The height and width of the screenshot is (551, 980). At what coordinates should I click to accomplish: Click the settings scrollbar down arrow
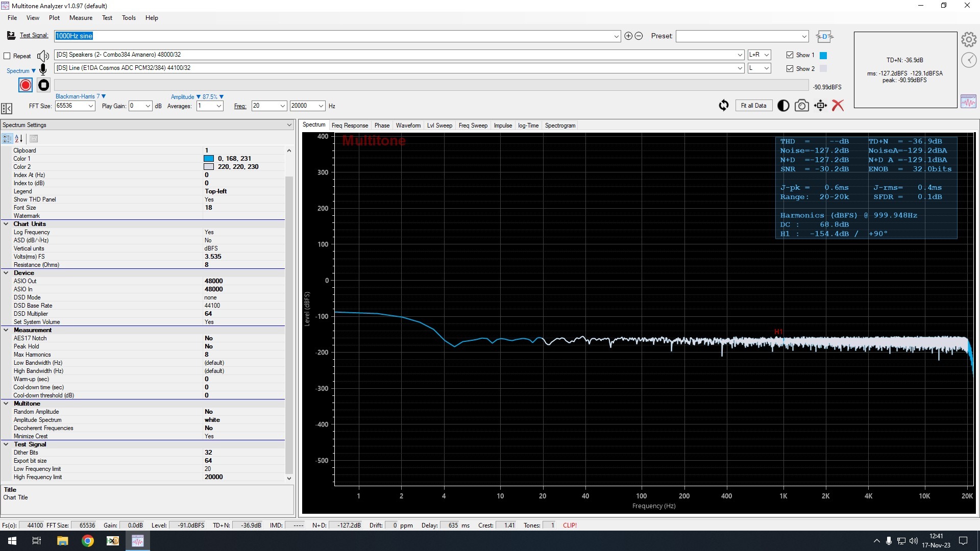[x=289, y=478]
